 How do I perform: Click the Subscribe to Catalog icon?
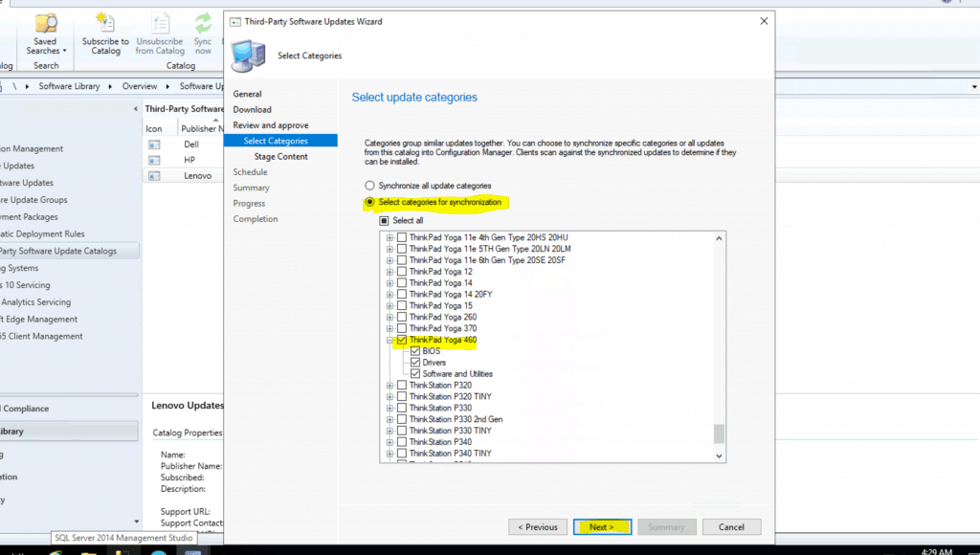(x=105, y=23)
